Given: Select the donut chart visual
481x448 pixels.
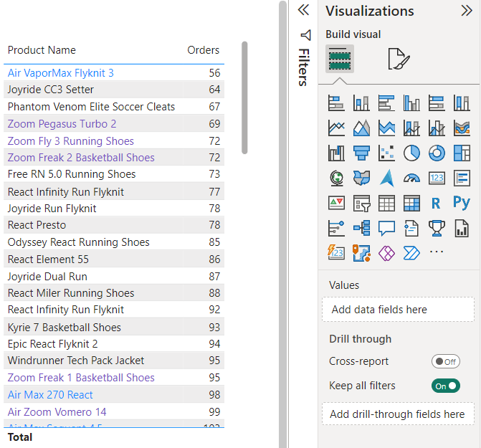Looking at the screenshot, I should [x=437, y=153].
